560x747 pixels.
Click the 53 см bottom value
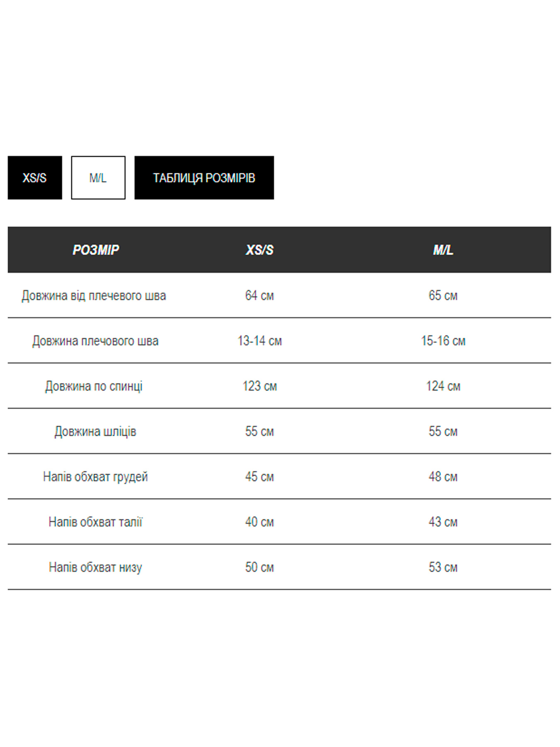443,567
